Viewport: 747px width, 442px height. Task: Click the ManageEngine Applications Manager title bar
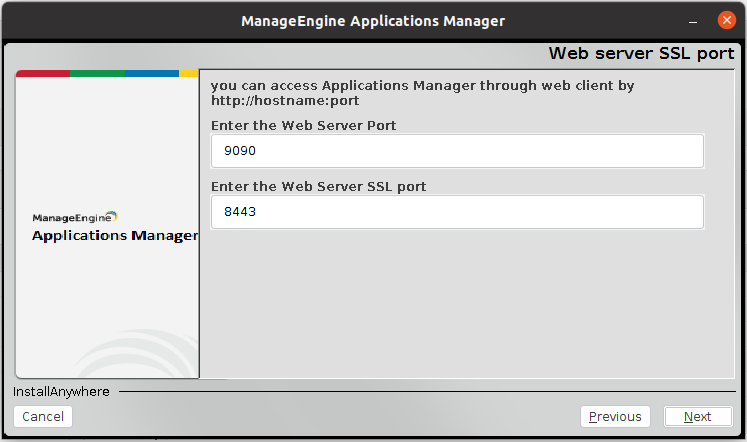tap(373, 20)
